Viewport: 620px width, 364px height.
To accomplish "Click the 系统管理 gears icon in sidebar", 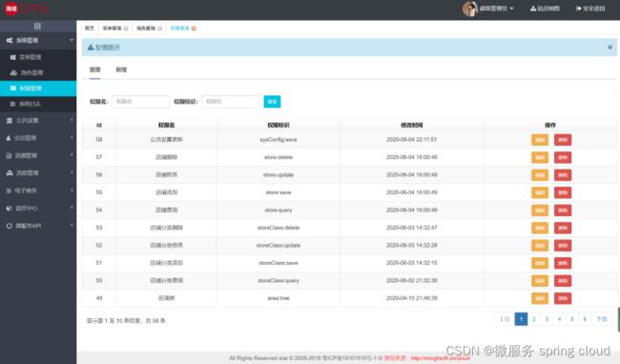I will (x=10, y=40).
